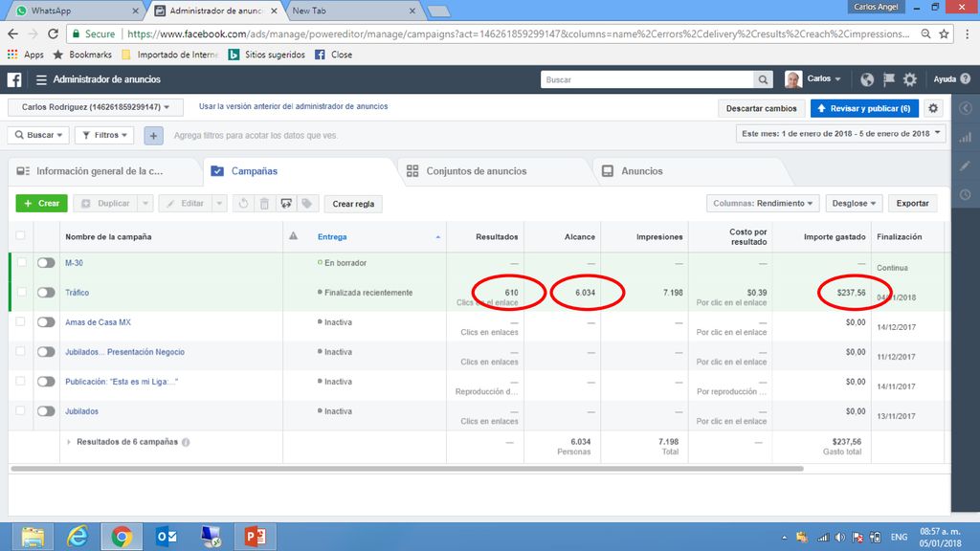Click the tag label icon in toolbar
Image resolution: width=980 pixels, height=551 pixels.
pyautogui.click(x=307, y=204)
